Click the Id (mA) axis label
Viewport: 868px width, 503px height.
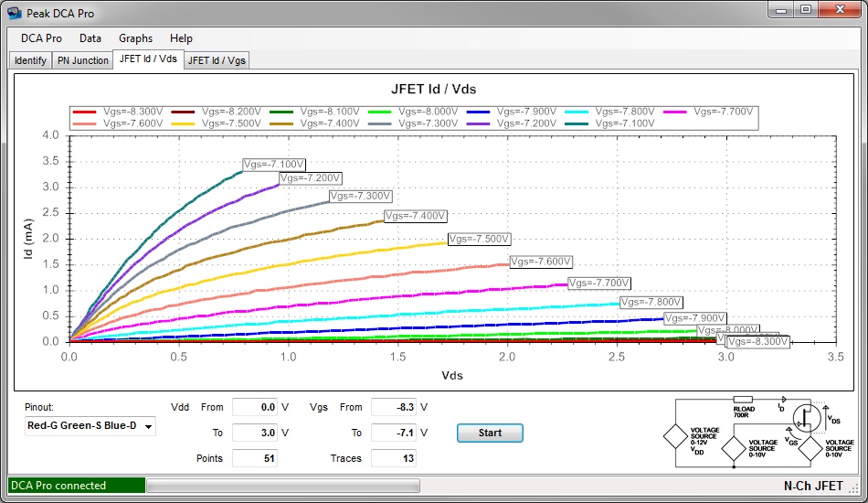click(x=28, y=239)
